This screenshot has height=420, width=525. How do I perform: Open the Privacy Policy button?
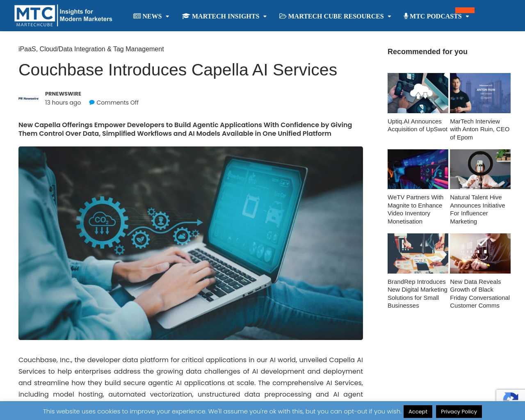pyautogui.click(x=459, y=411)
